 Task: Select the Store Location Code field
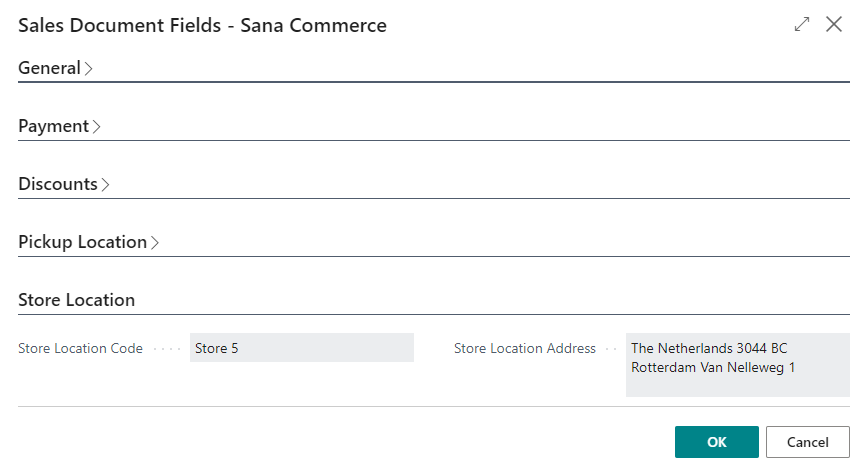[x=302, y=348]
